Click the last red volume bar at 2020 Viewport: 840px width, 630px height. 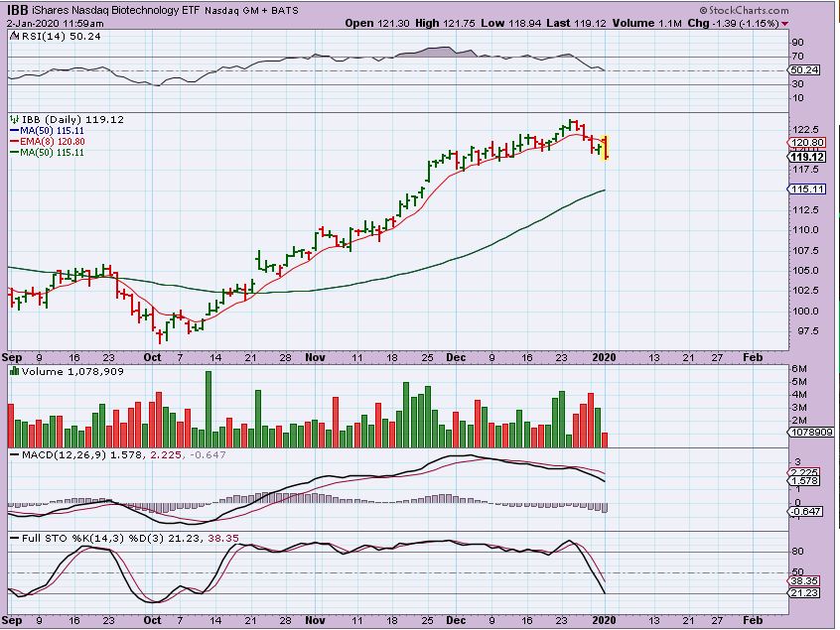(605, 440)
